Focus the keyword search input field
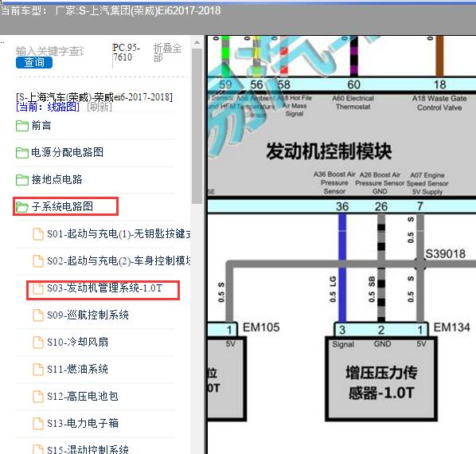 (x=49, y=51)
